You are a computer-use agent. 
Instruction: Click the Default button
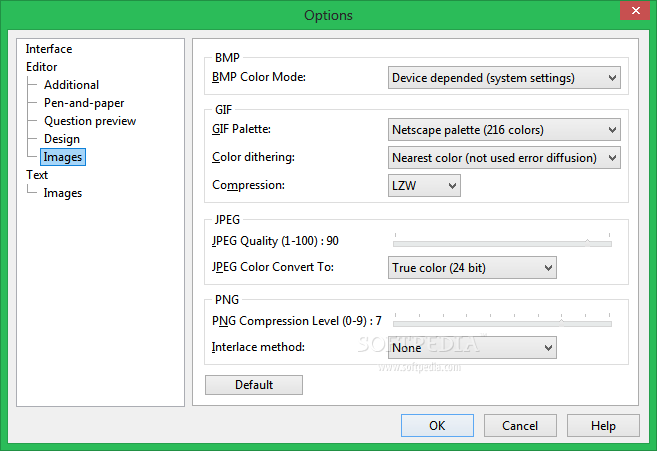(x=254, y=385)
